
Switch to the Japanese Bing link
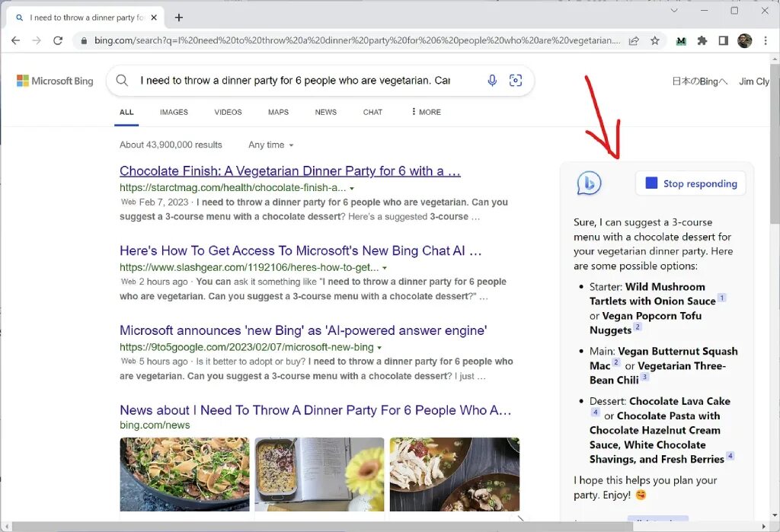click(x=699, y=81)
